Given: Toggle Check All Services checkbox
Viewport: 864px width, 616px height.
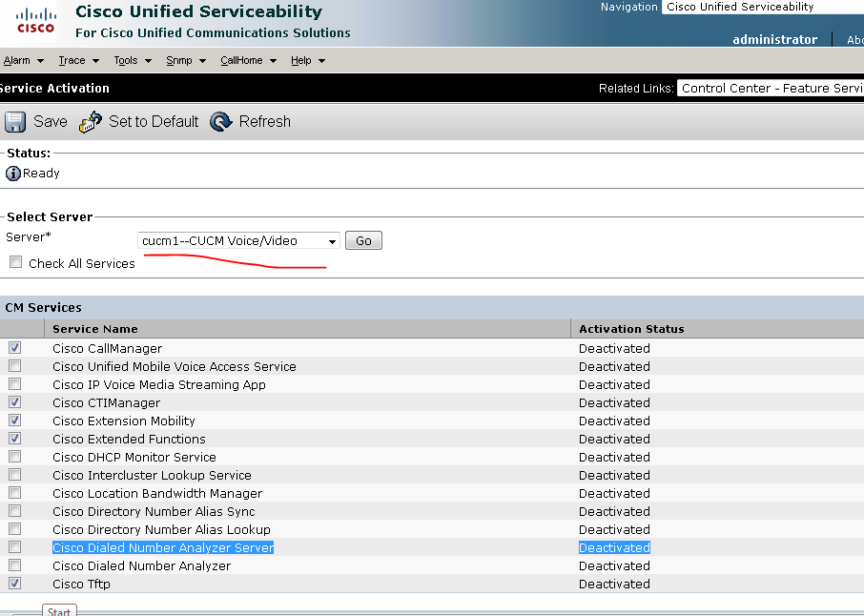Looking at the screenshot, I should tap(16, 262).
